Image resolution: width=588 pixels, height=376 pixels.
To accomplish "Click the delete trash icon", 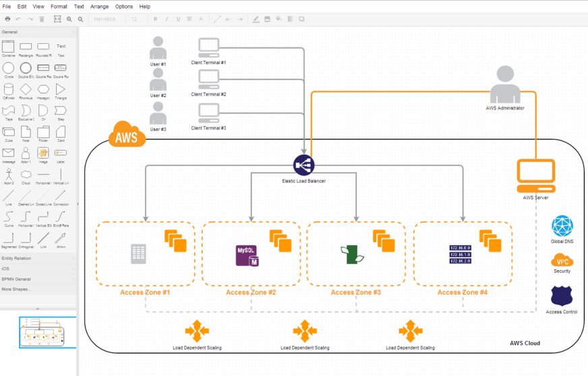I will point(42,19).
